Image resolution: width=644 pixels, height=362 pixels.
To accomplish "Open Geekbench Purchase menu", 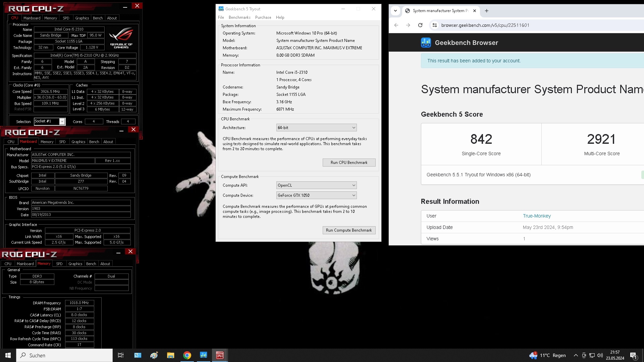I will click(x=263, y=17).
